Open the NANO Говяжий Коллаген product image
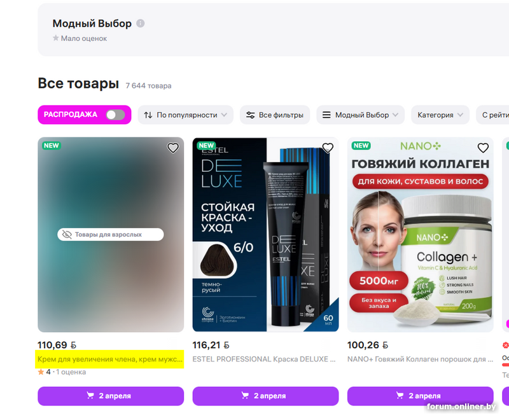 (421, 235)
